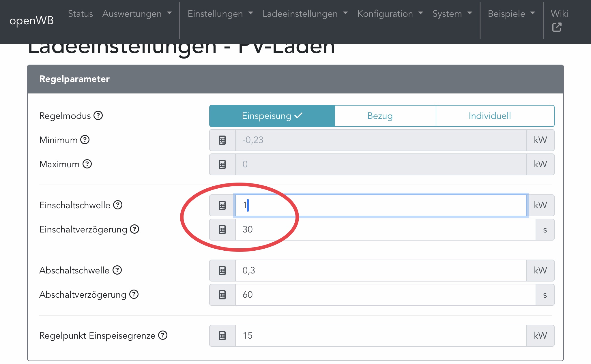The width and height of the screenshot is (591, 364).
Task: Open the Wiki external link icon
Action: (557, 27)
